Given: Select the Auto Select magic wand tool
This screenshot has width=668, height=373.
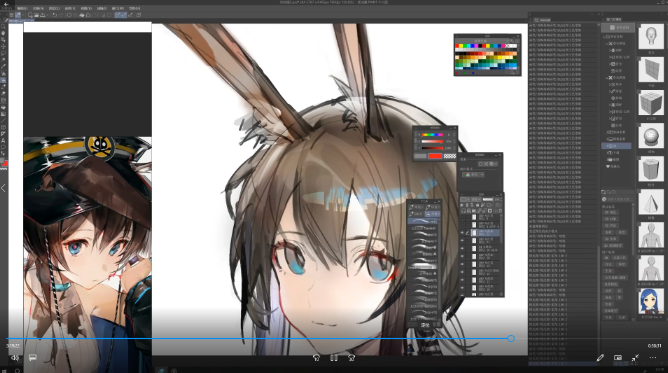Looking at the screenshot, I should pos(3,60).
